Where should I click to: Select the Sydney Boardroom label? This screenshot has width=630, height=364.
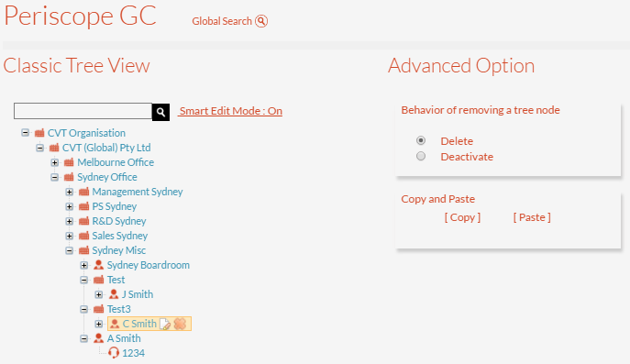(149, 265)
